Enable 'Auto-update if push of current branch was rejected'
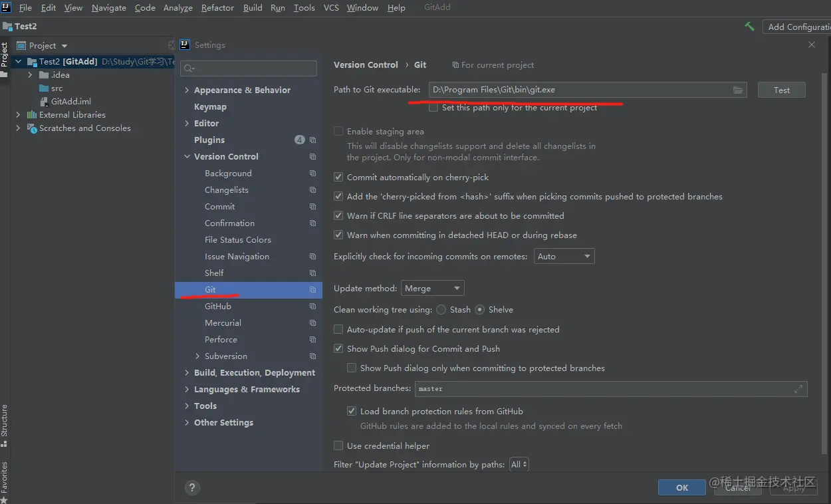 (x=338, y=330)
